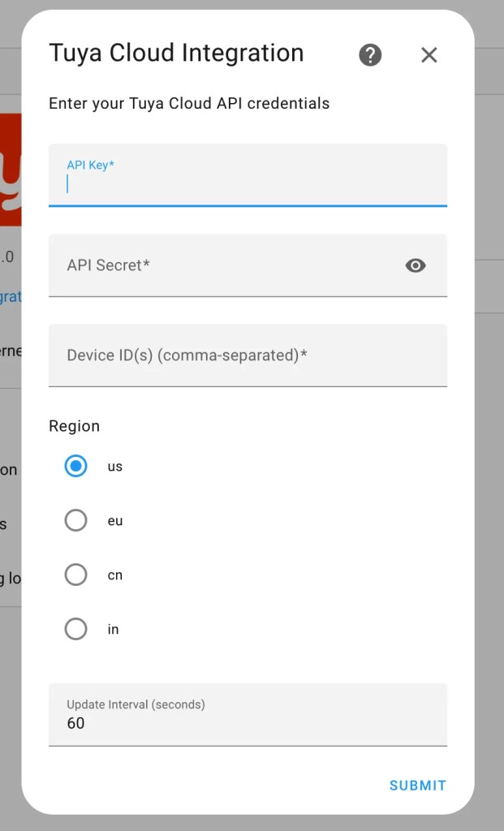This screenshot has height=831, width=504.
Task: Click the "Region" section label
Action: tap(74, 426)
